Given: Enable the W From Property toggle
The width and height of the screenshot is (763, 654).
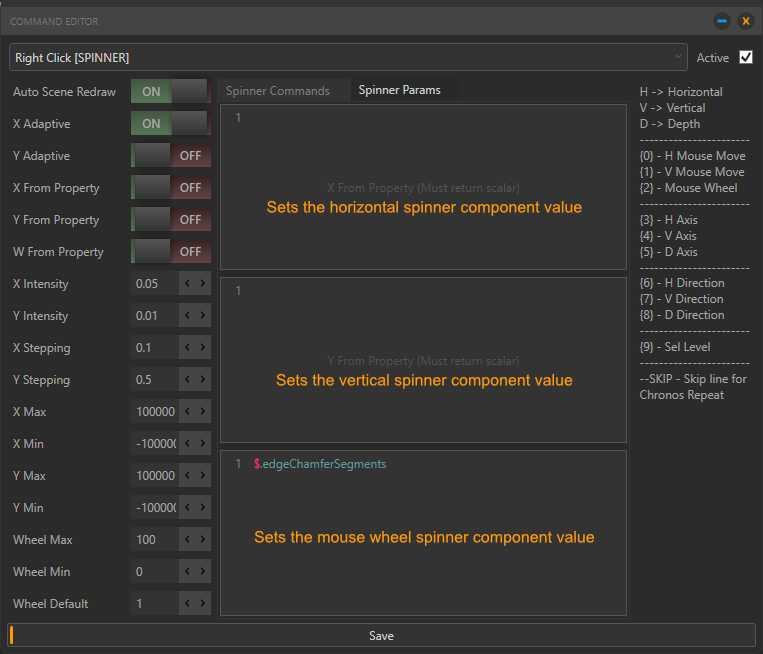Looking at the screenshot, I should pyautogui.click(x=170, y=252).
